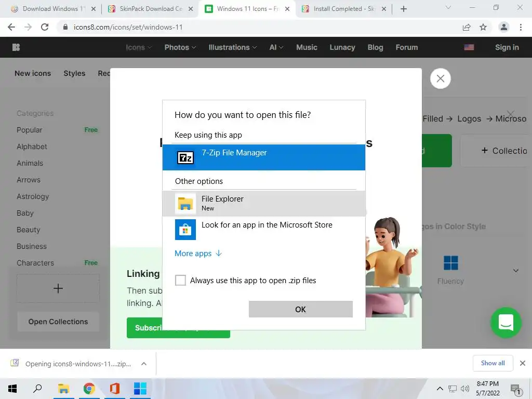The image size is (532, 399).
Task: Show hidden tray icons
Action: (440, 389)
